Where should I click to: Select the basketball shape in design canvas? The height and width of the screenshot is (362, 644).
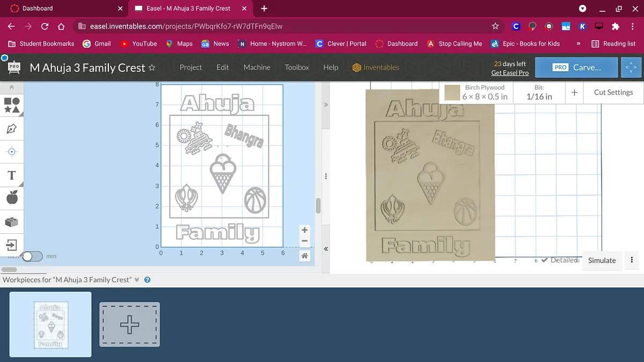[255, 201]
